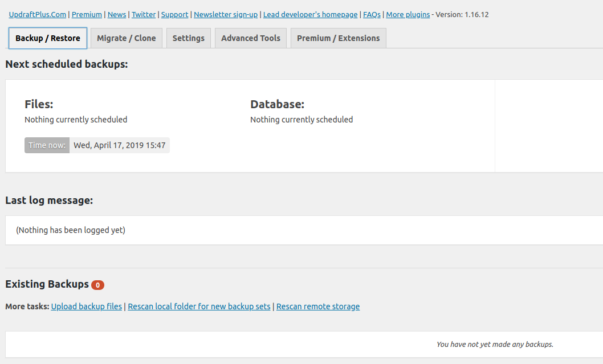
Task: Switch to the Migrate / Clone tab
Action: (126, 38)
